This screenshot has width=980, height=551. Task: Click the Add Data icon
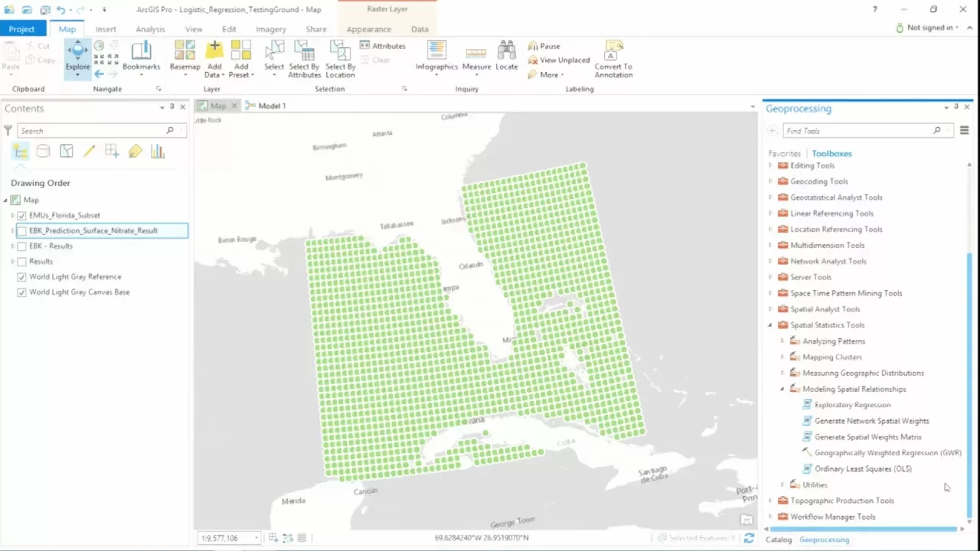click(x=214, y=50)
